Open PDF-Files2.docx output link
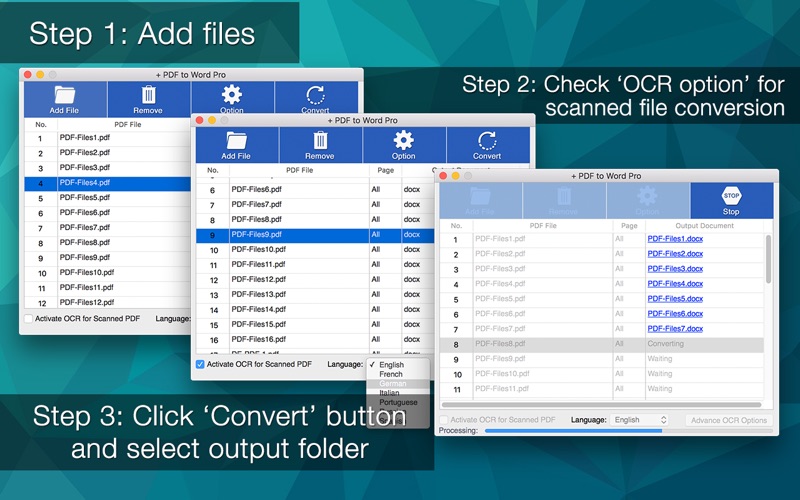 click(x=675, y=254)
